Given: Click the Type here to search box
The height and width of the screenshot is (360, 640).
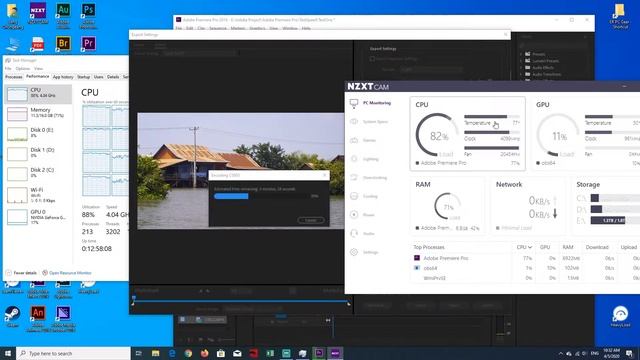Looking at the screenshot, I should pos(73,353).
